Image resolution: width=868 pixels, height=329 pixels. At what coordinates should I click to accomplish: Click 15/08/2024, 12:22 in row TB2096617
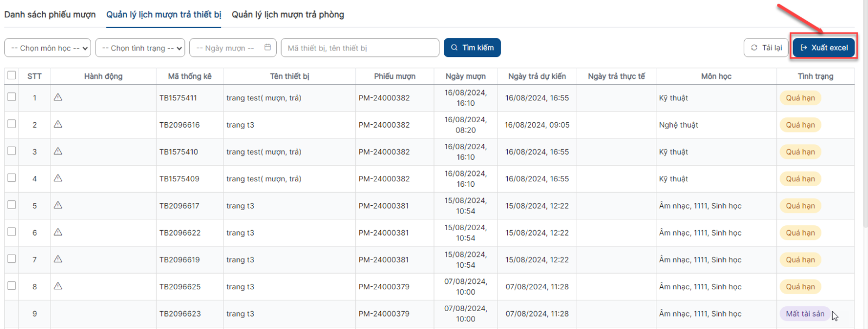[x=537, y=206]
